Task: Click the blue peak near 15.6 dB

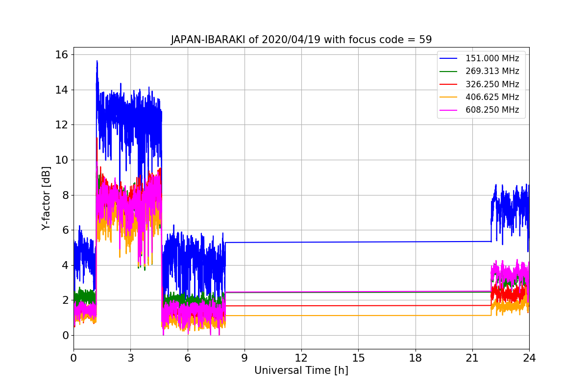Action: coord(97,62)
